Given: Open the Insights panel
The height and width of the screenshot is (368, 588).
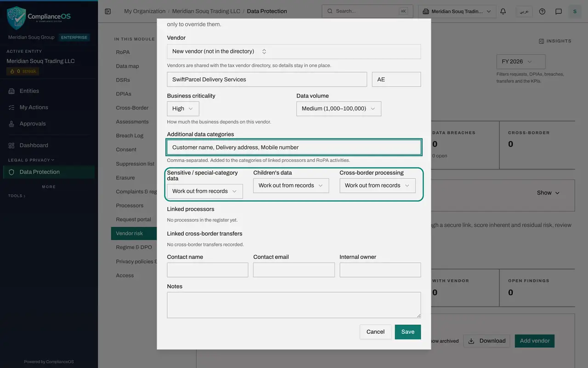Looking at the screenshot, I should coord(555,41).
